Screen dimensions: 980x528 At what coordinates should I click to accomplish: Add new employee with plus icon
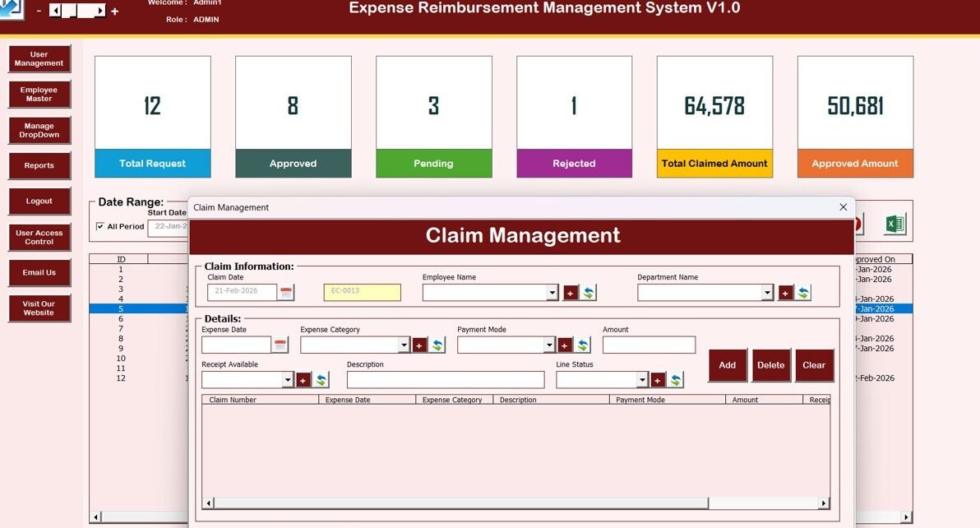tap(571, 293)
